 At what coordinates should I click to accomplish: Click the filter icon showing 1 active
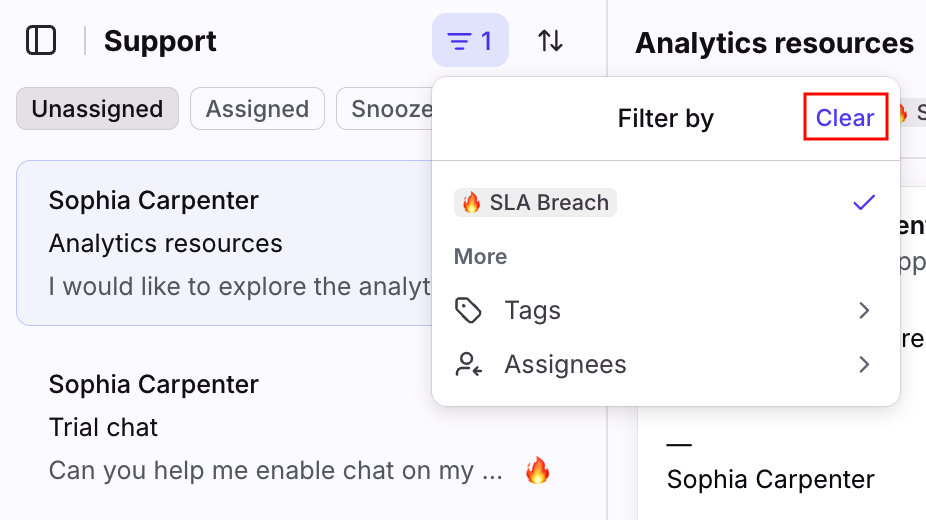pos(470,41)
